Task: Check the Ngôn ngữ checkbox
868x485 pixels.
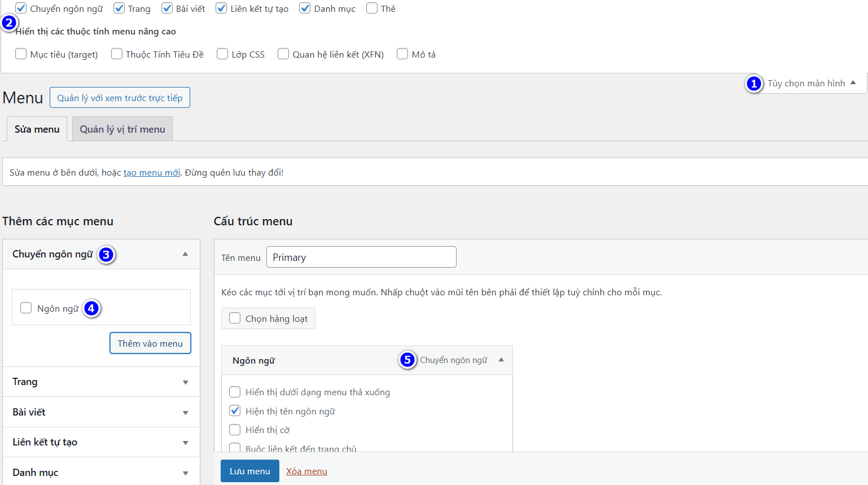Action: [26, 308]
